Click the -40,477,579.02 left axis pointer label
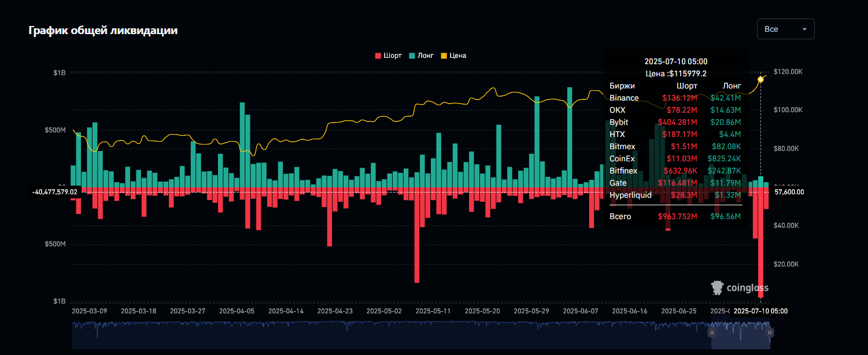 coord(55,191)
